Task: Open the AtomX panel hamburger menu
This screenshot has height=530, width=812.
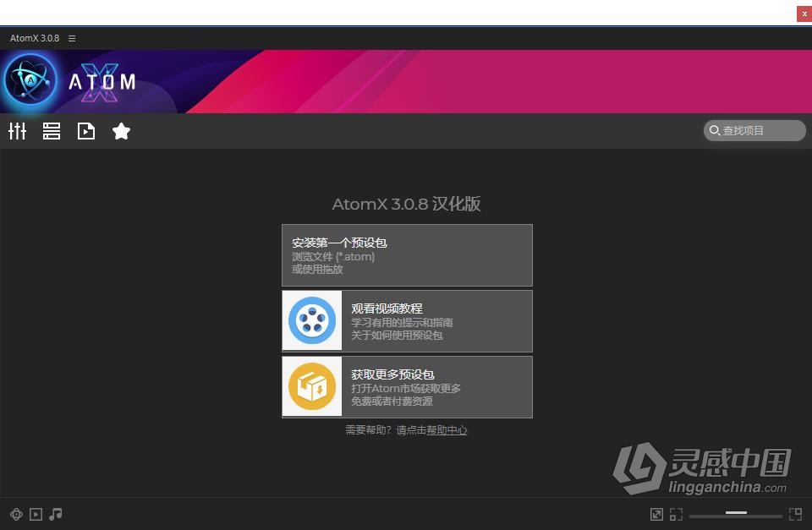Action: pyautogui.click(x=72, y=38)
